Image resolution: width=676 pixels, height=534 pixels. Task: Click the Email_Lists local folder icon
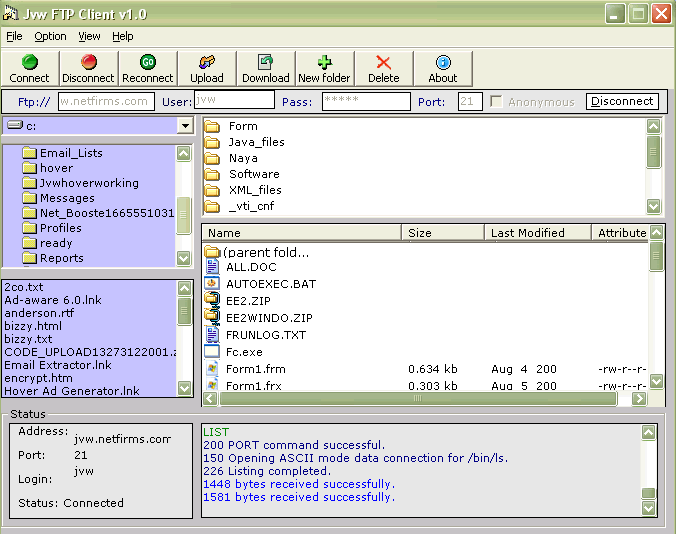coord(29,153)
